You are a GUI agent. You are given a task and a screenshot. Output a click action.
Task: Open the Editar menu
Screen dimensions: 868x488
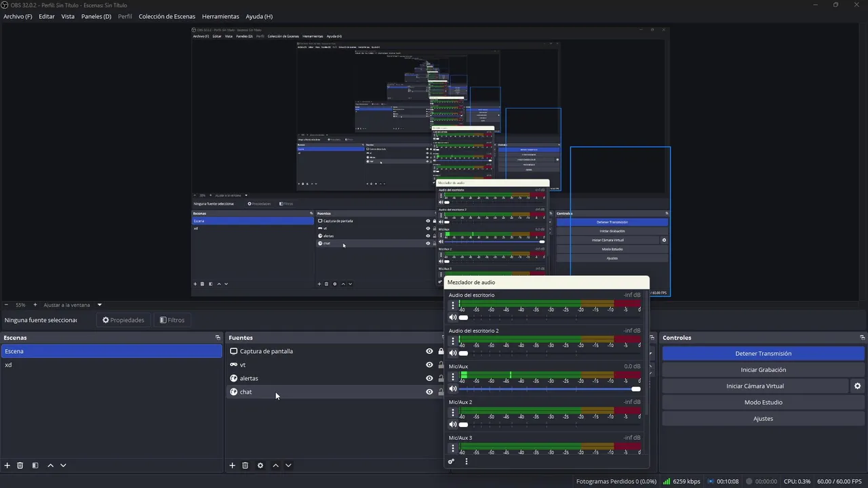tap(47, 16)
